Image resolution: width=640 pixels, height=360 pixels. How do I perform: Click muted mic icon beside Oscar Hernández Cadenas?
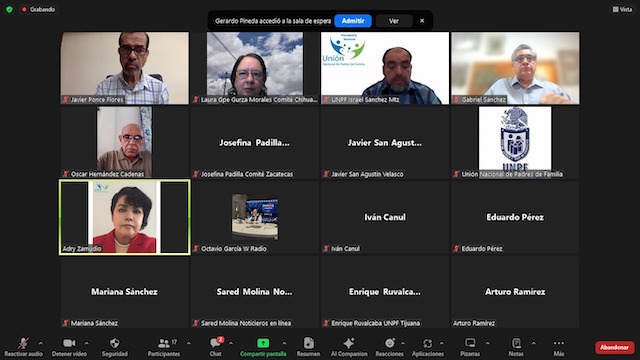point(65,174)
